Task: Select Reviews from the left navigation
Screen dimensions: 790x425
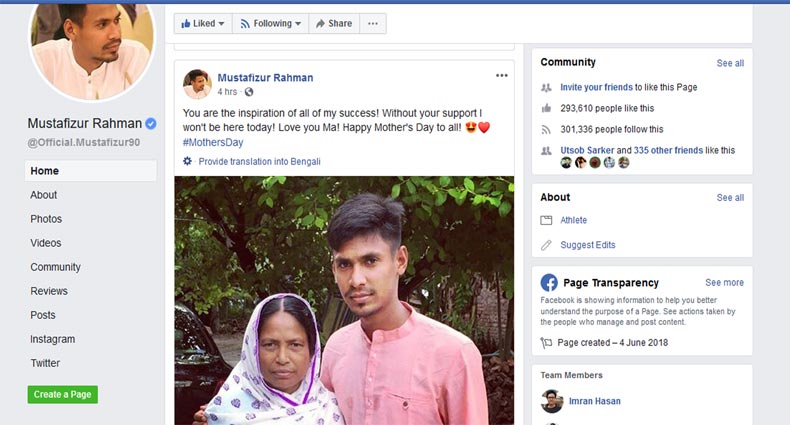Action: coord(49,291)
